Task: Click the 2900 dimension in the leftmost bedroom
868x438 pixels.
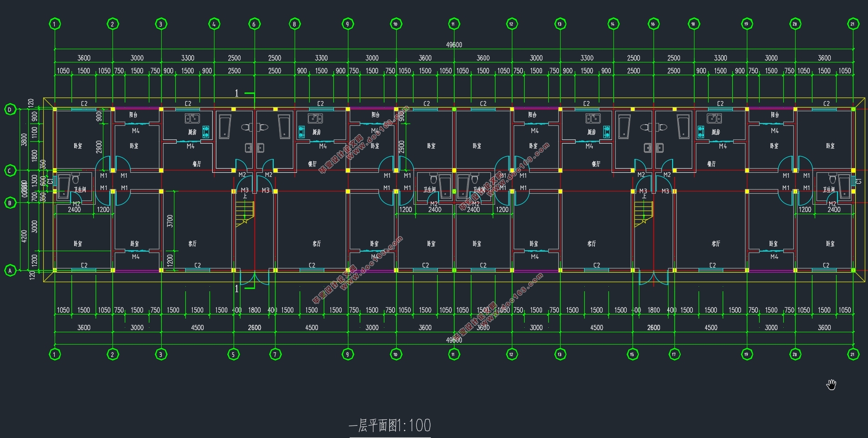Action: (99, 147)
